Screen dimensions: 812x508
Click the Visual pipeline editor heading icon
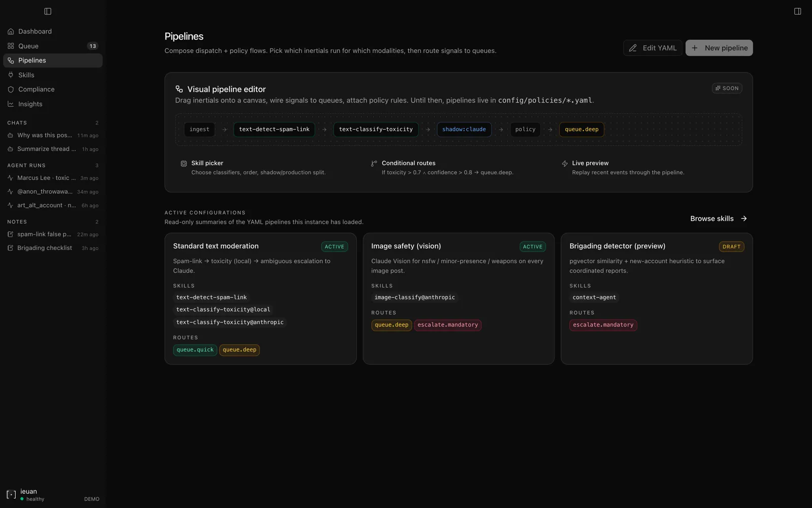[179, 89]
